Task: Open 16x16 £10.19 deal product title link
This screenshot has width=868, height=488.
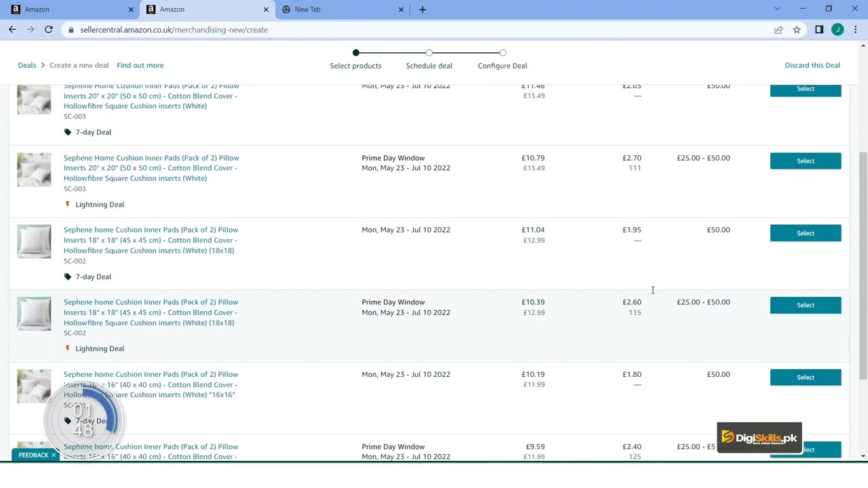Action: (151, 384)
